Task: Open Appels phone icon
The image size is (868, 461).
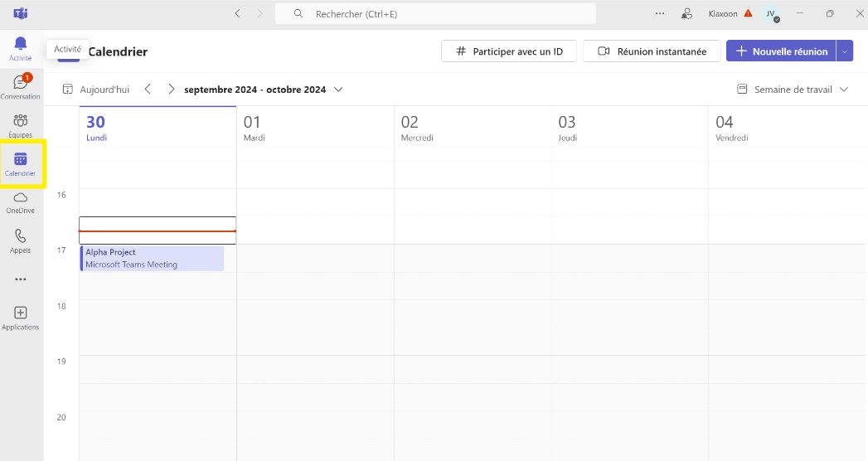Action: pos(21,240)
